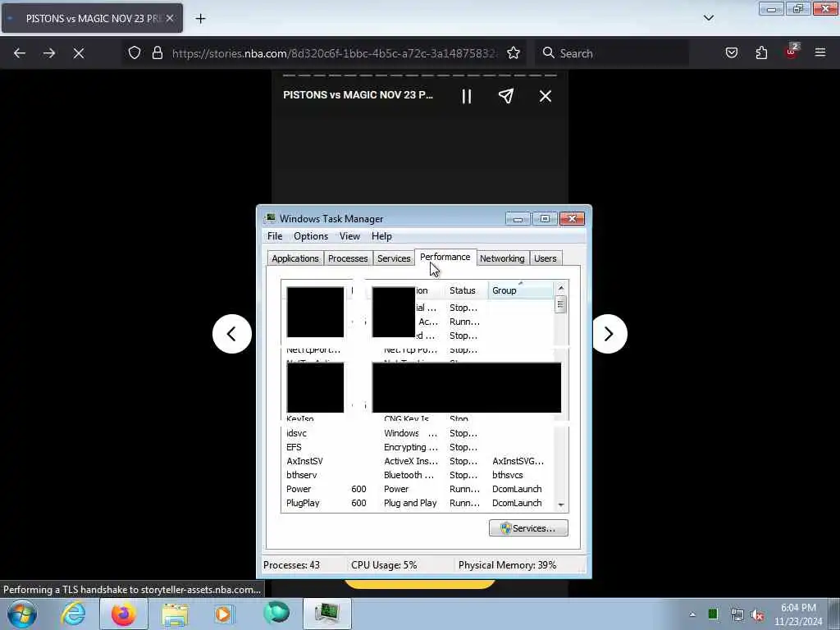Click the services list scrollbar thumb
Screen dimensions: 840x630
point(561,304)
